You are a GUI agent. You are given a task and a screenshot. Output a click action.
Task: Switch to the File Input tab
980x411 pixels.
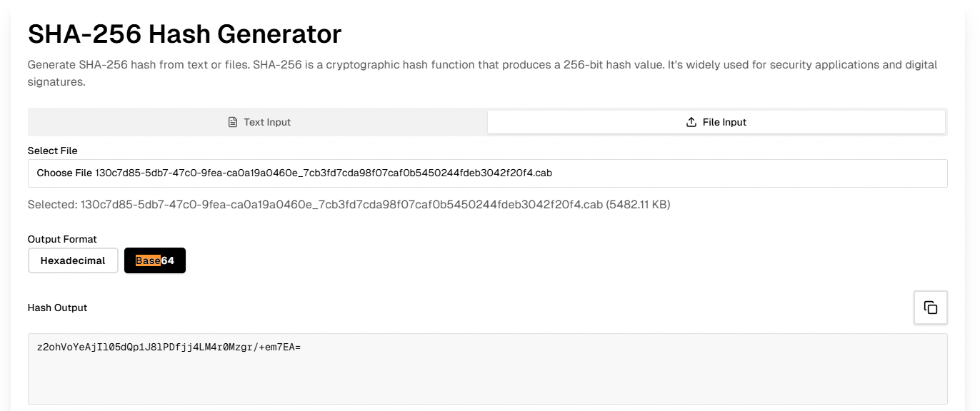pos(715,121)
